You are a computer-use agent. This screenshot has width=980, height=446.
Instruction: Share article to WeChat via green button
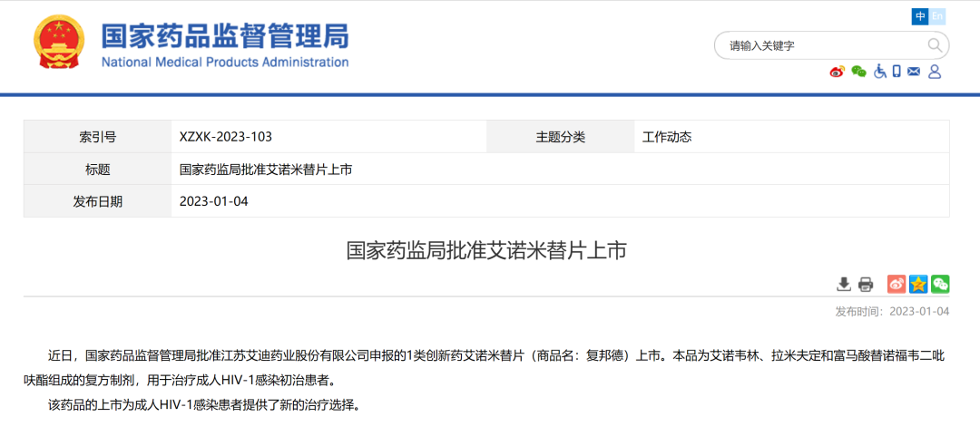[940, 284]
